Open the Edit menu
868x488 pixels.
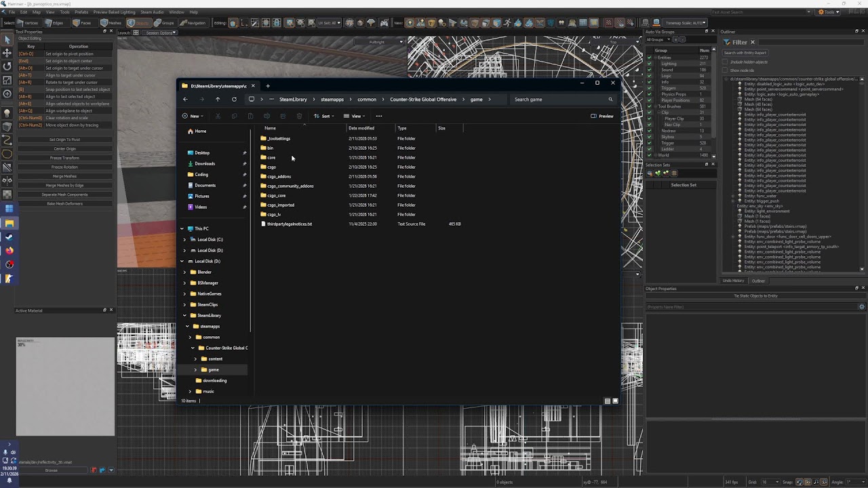(24, 12)
